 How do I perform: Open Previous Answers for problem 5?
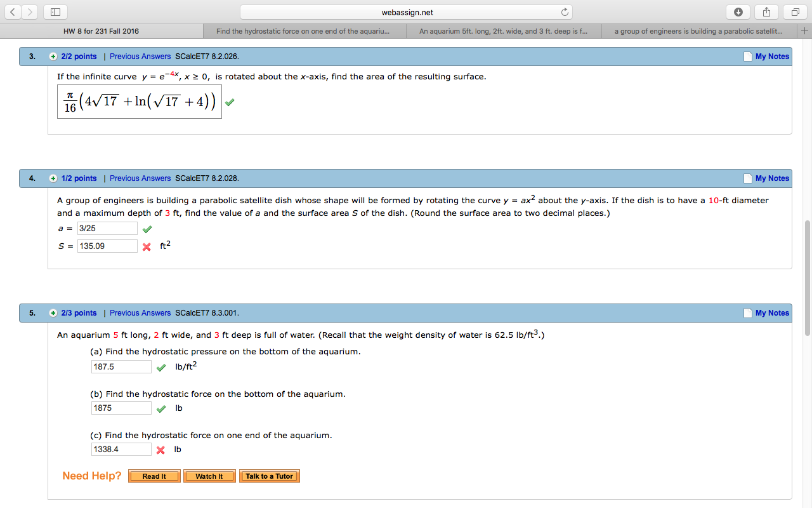pos(140,313)
